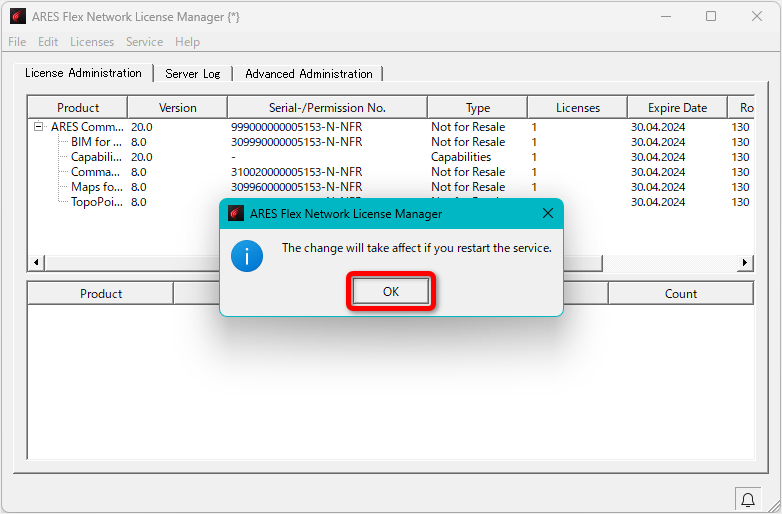
Task: Switch to License Administration tab
Action: [x=83, y=73]
